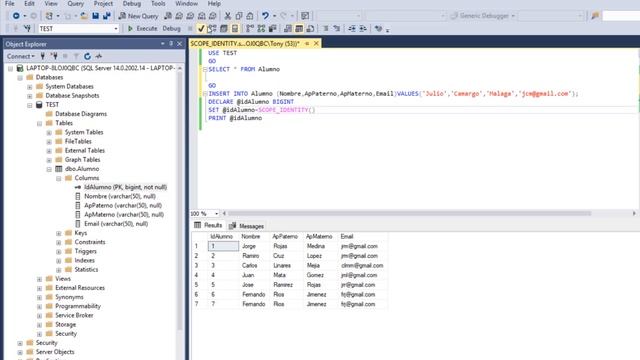The width and height of the screenshot is (640, 360).
Task: Expand the Programmability folder
Action: (40, 307)
